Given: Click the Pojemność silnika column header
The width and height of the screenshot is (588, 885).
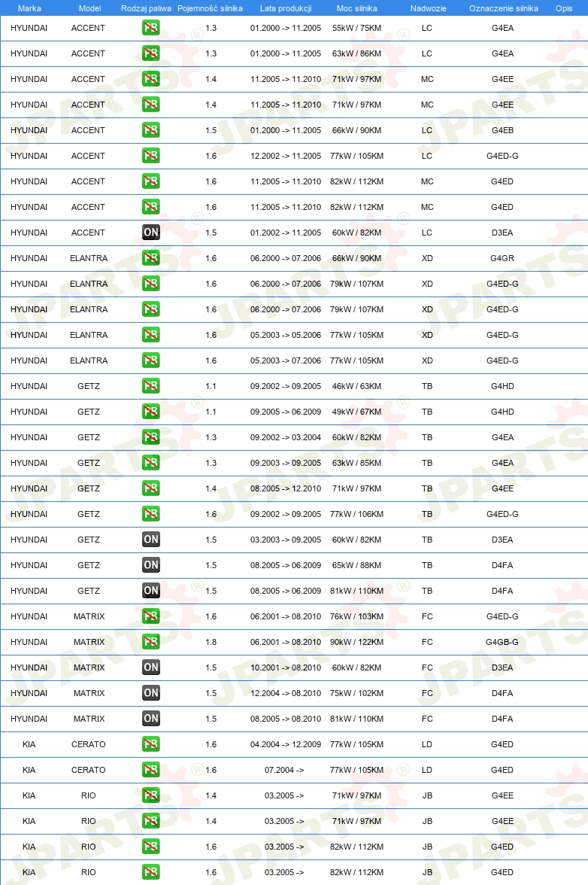Looking at the screenshot, I should pyautogui.click(x=211, y=8).
